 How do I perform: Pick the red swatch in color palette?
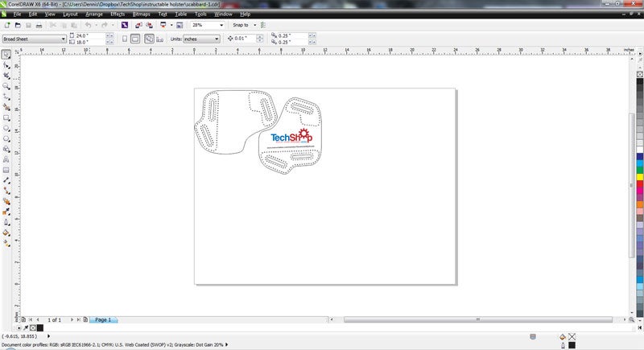pyautogui.click(x=640, y=184)
